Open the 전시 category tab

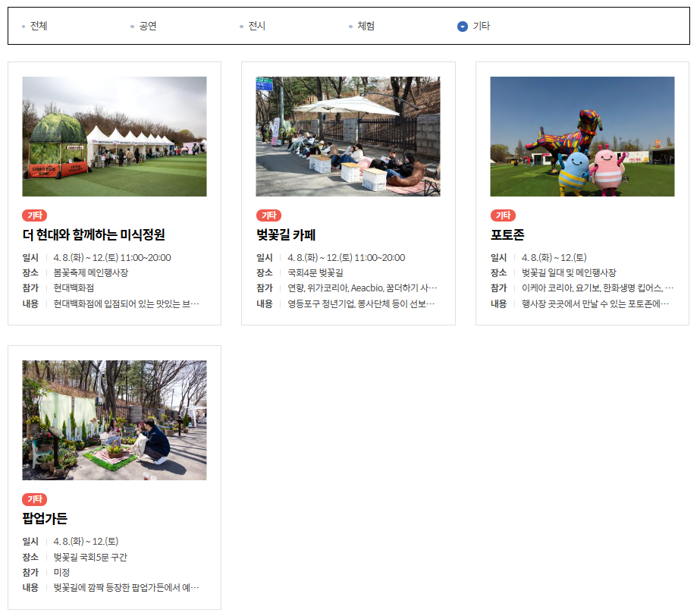[256, 25]
